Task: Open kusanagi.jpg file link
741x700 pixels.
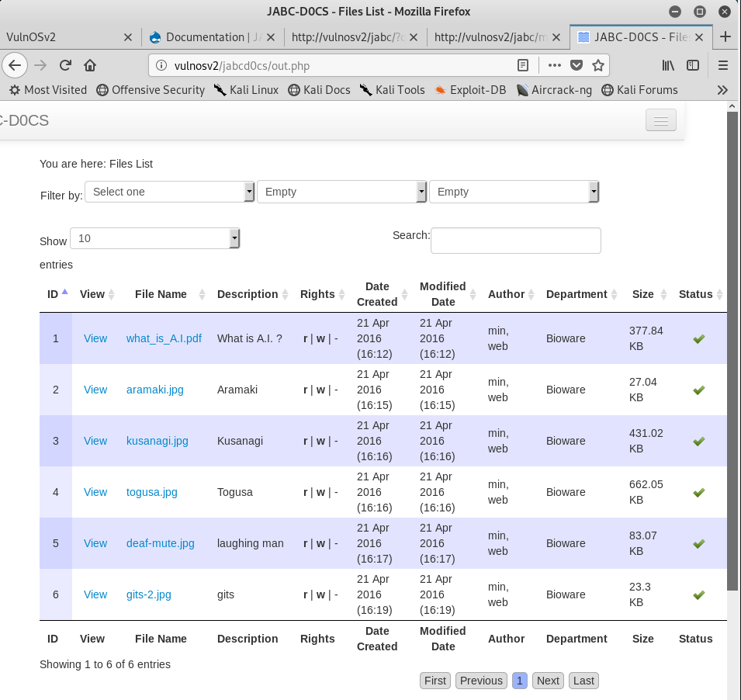Action: [x=157, y=441]
